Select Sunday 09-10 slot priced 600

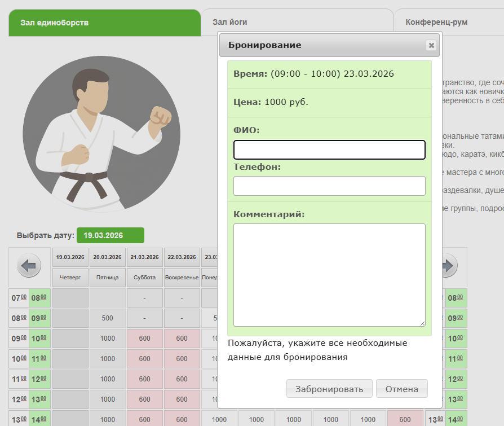tap(182, 338)
